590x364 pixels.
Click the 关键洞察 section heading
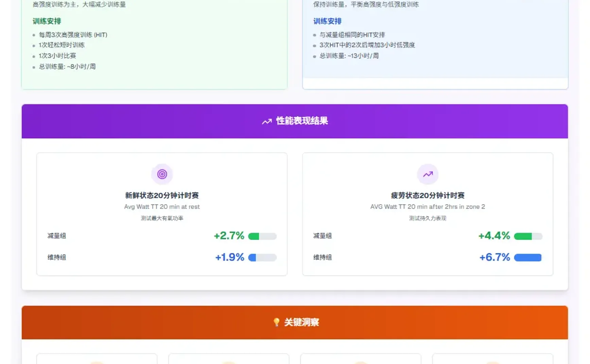[301, 322]
